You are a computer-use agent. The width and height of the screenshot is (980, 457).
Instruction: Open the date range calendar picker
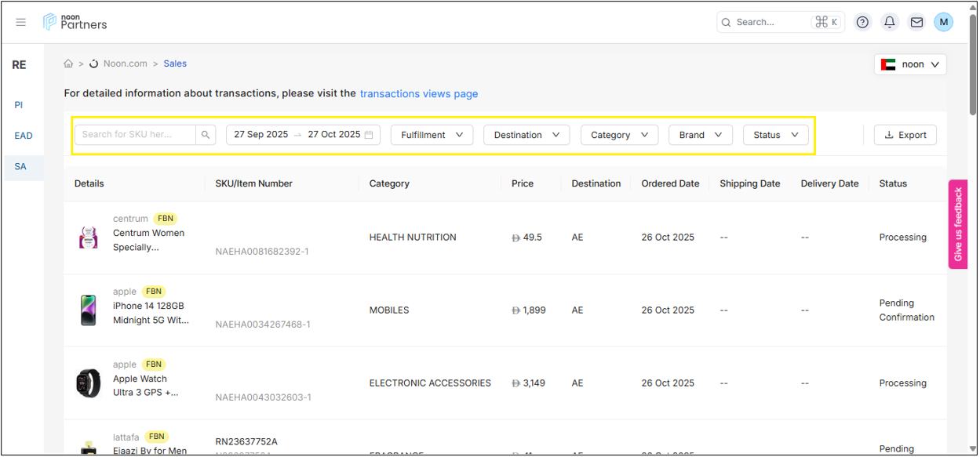pyautogui.click(x=369, y=135)
